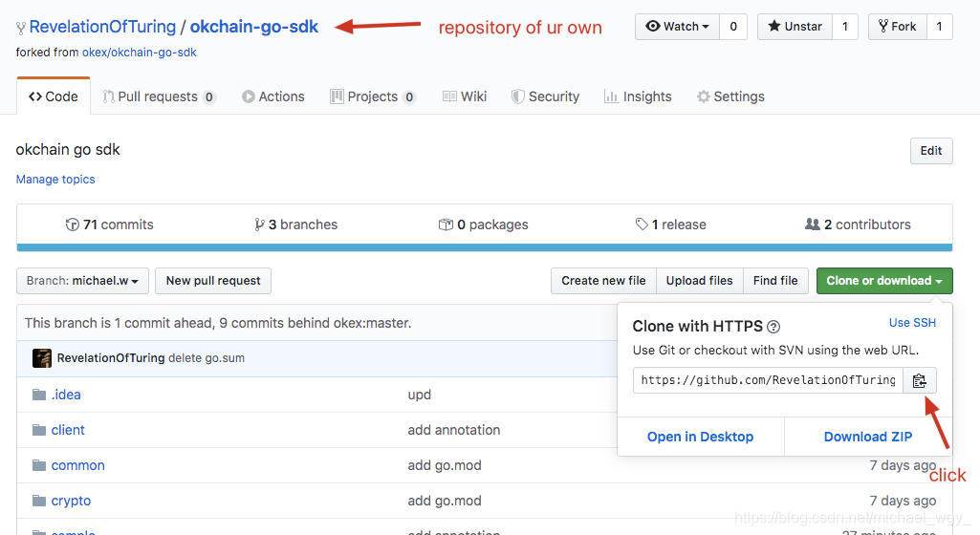Switch to the Actions tab
Image resolution: width=980 pixels, height=535 pixels.
[273, 96]
